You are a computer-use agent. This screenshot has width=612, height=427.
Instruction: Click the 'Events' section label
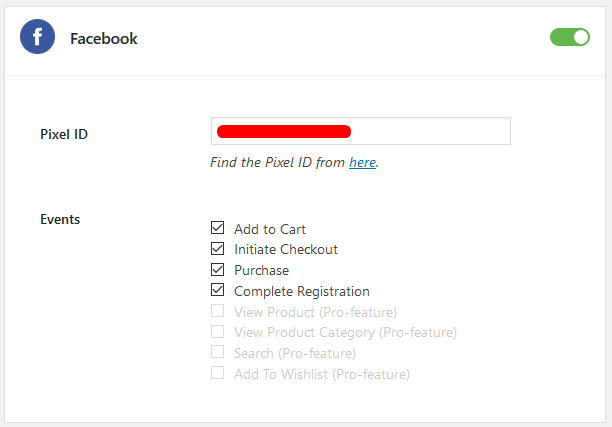(60, 219)
